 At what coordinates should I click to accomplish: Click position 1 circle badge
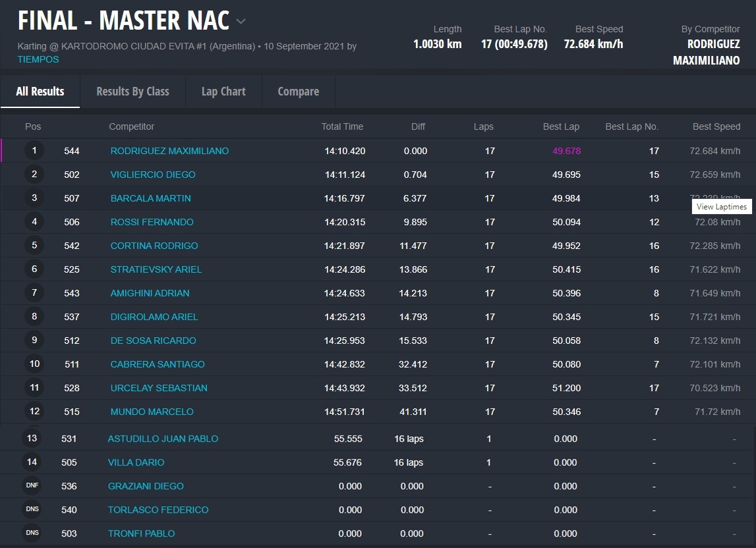pos(34,151)
